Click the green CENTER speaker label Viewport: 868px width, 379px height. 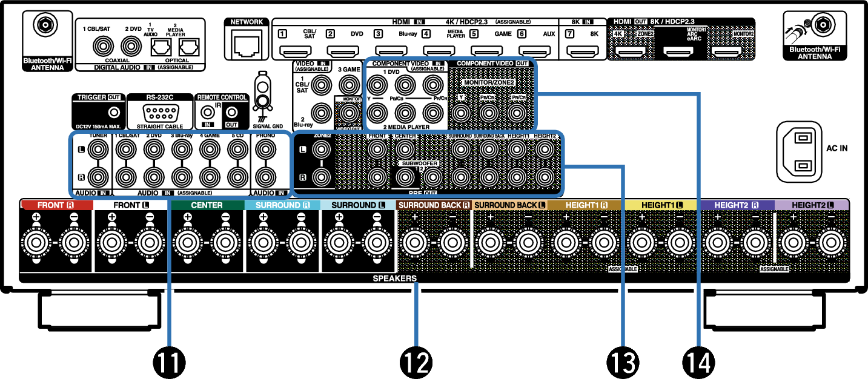click(206, 205)
